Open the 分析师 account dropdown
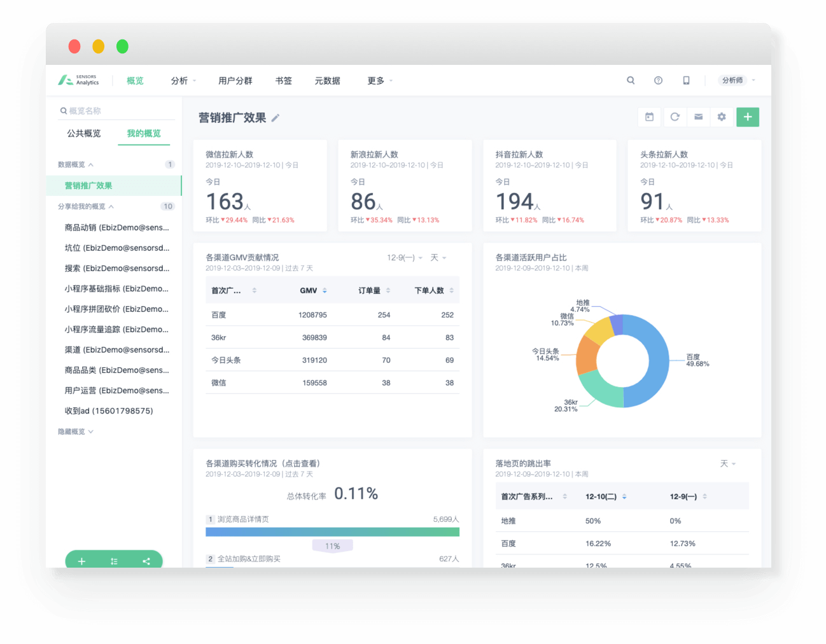This screenshot has width=826, height=644. point(738,81)
